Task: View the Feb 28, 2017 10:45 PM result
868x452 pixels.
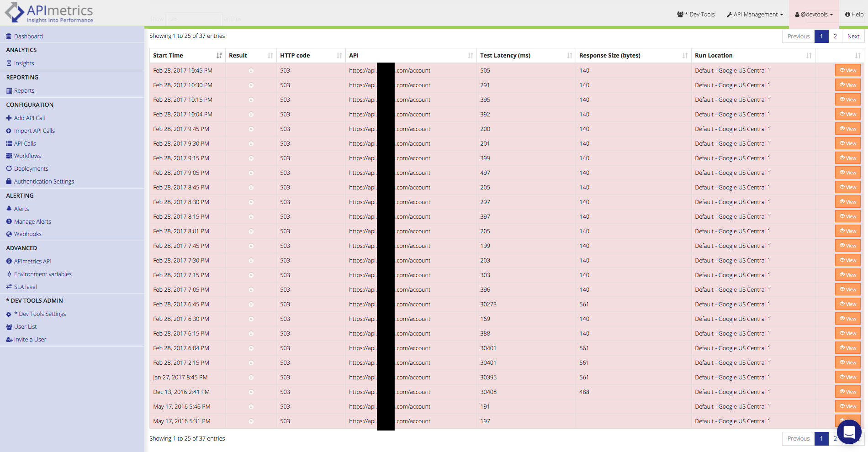Action: [x=848, y=70]
